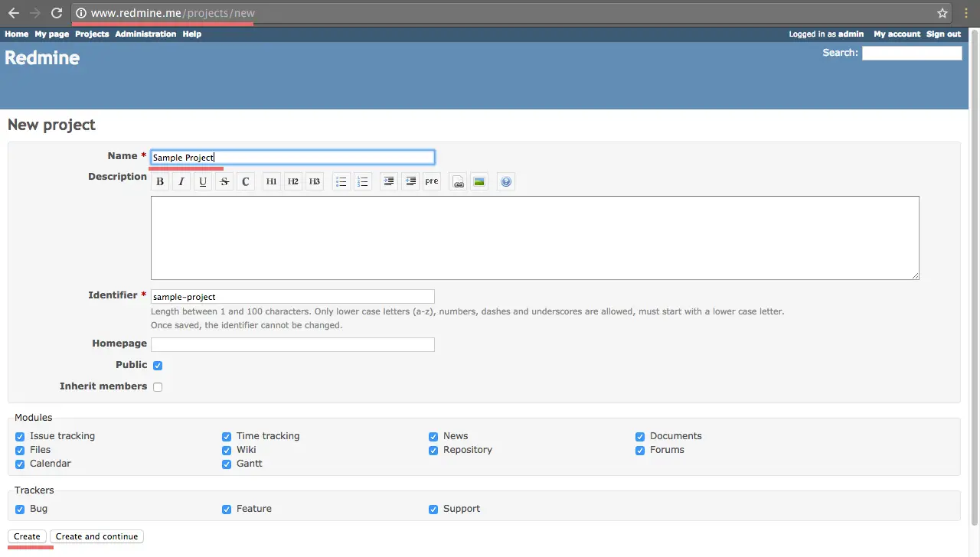The width and height of the screenshot is (980, 557).
Task: Reload the browser page
Action: click(56, 13)
